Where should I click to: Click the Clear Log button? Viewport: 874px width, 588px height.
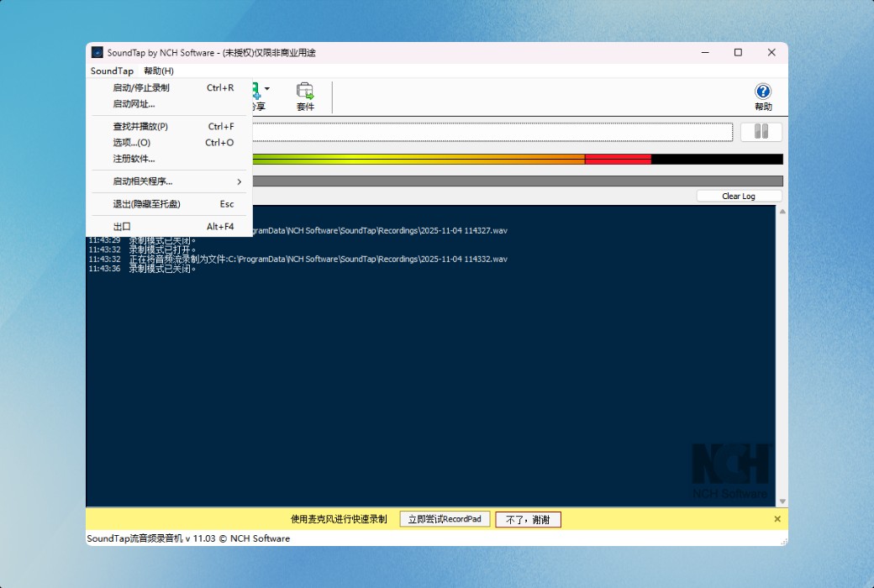pyautogui.click(x=739, y=196)
